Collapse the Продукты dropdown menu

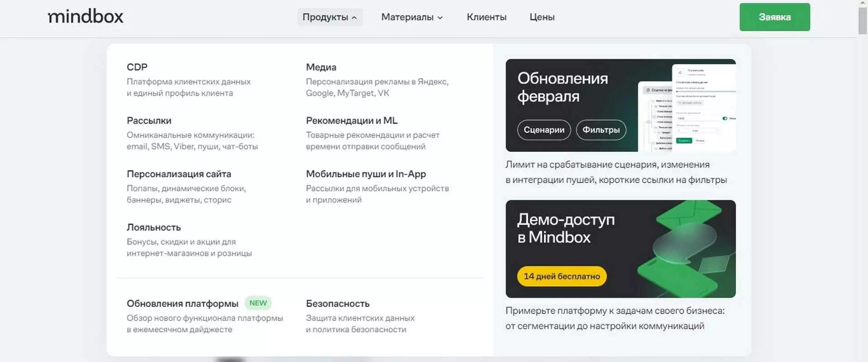click(330, 17)
